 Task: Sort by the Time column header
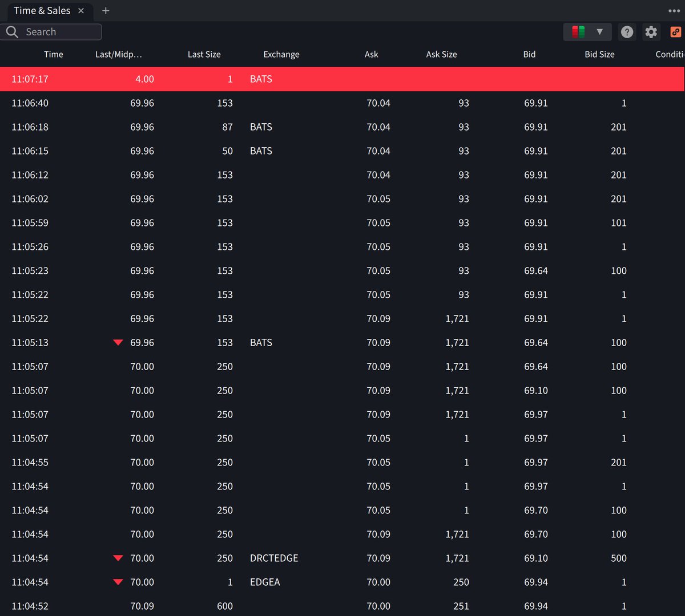pos(54,54)
